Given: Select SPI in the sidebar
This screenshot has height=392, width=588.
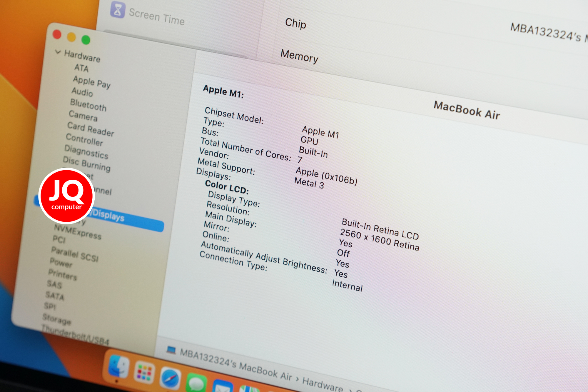Looking at the screenshot, I should coord(50,306).
